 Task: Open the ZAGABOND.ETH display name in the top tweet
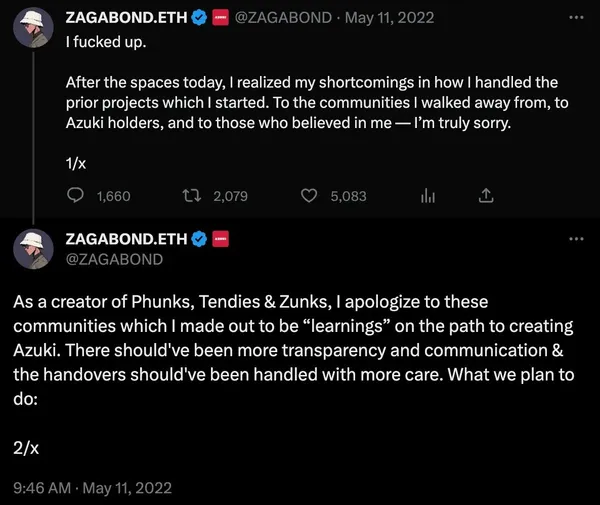(x=127, y=17)
